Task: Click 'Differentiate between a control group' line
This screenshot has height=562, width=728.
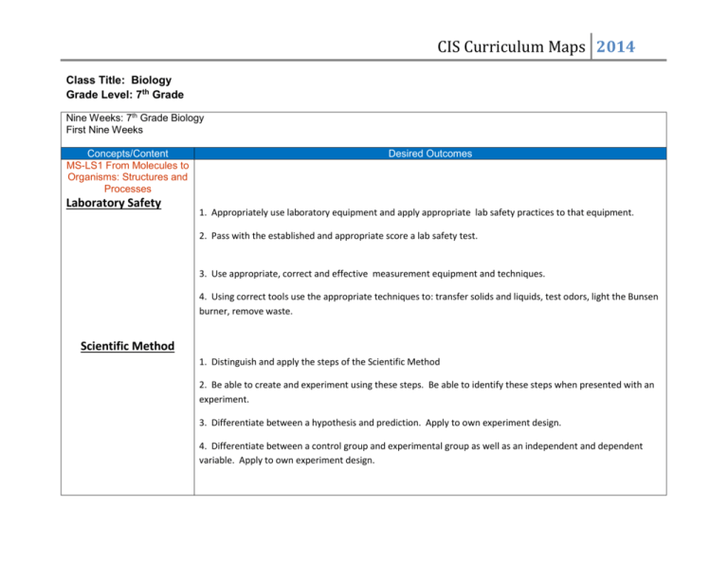Action: [421, 446]
